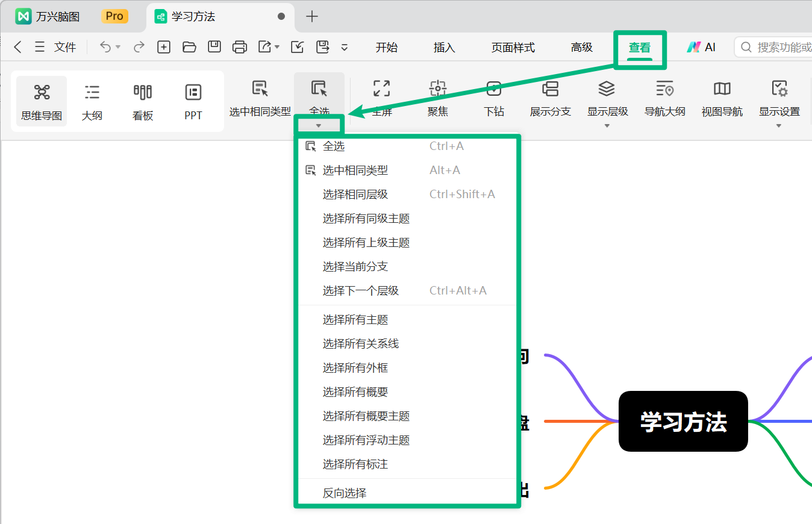Open the 查看 ribbon tab
The width and height of the screenshot is (812, 524).
click(640, 48)
